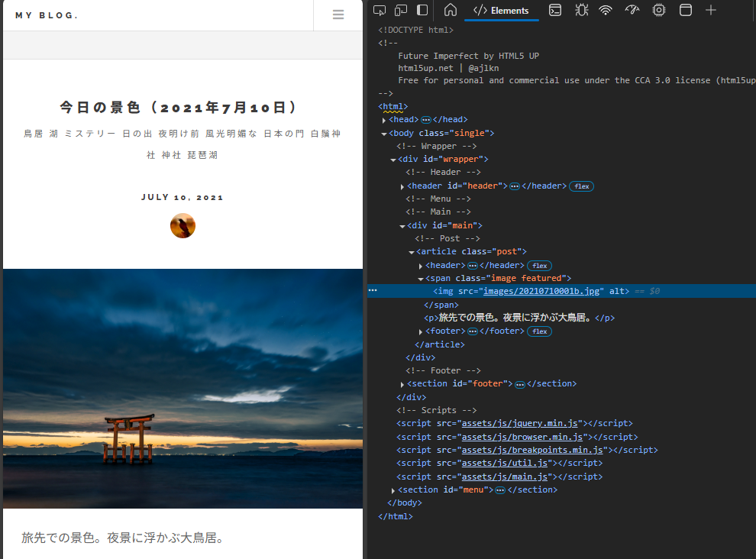The height and width of the screenshot is (559, 756).
Task: Click the author avatar bird image
Action: pos(183,226)
